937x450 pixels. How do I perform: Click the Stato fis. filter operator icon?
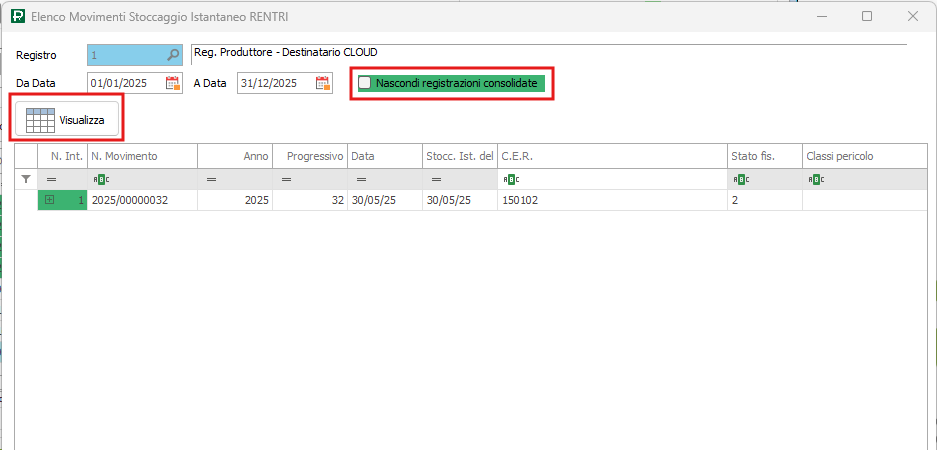740,179
